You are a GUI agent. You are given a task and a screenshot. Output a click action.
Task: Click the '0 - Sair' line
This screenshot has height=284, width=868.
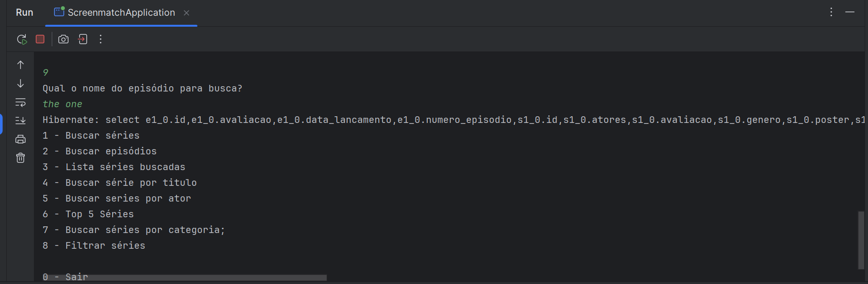click(x=65, y=277)
